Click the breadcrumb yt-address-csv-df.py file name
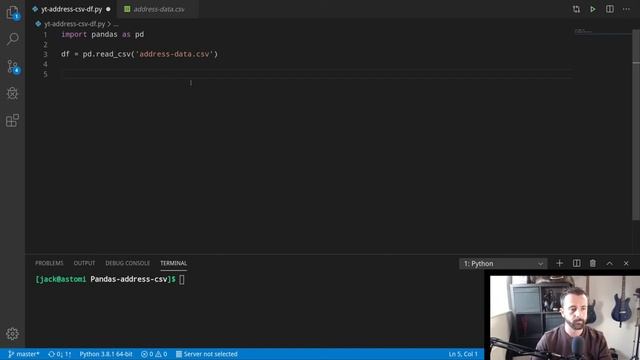Image resolution: width=640 pixels, height=360 pixels. click(74, 24)
